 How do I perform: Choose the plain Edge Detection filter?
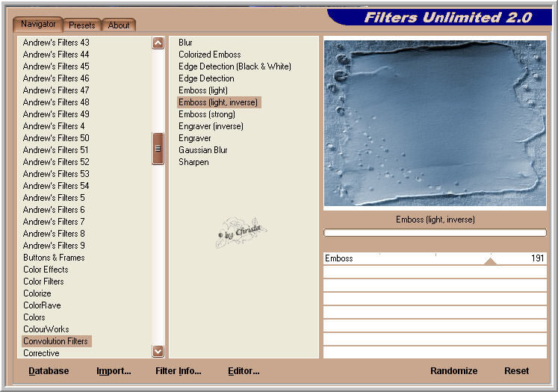pos(206,78)
